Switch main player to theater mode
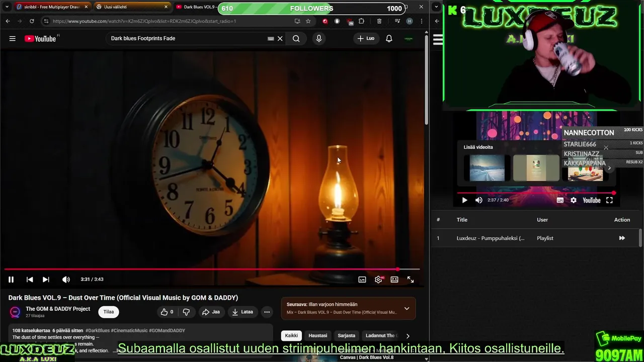 point(394,280)
